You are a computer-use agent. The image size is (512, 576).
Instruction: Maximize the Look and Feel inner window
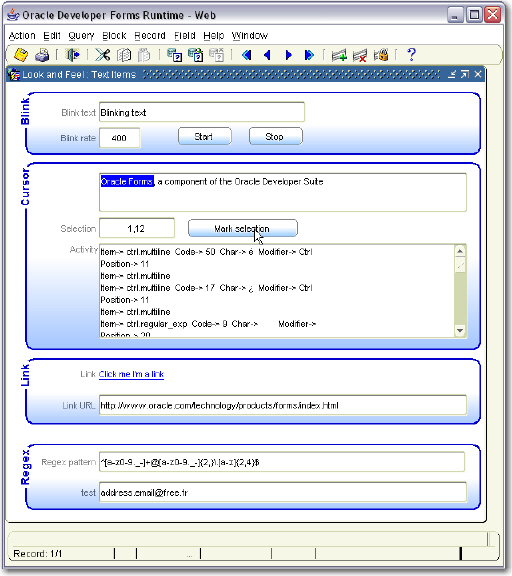pyautogui.click(x=465, y=75)
